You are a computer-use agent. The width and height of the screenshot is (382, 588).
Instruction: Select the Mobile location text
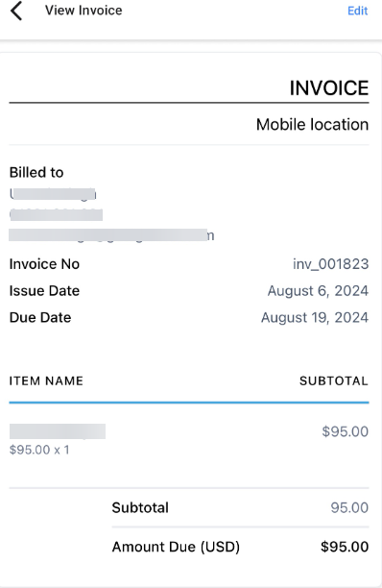[312, 125]
